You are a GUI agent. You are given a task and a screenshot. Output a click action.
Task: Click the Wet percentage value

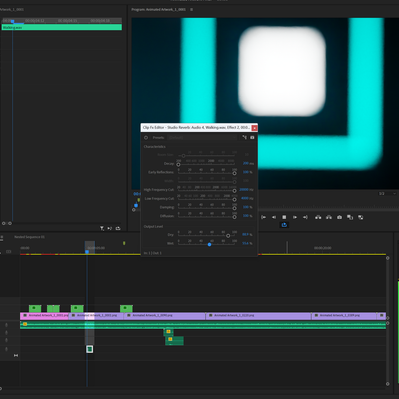(245, 243)
